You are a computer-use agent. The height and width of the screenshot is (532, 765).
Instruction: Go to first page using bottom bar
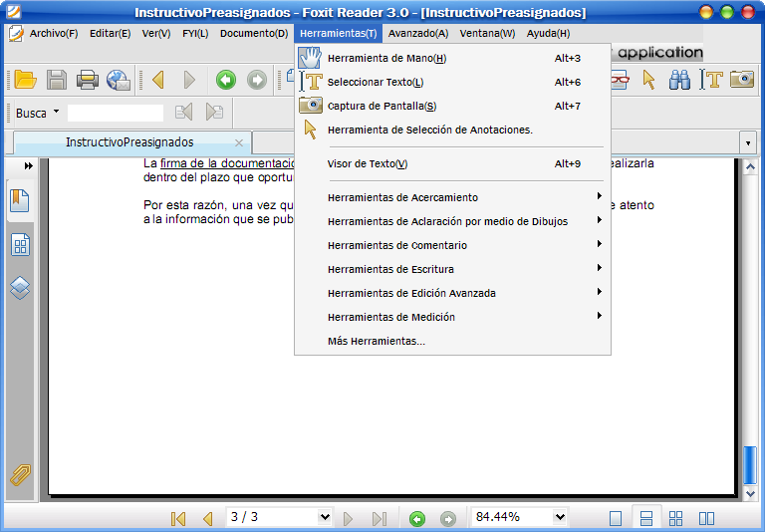(178, 518)
